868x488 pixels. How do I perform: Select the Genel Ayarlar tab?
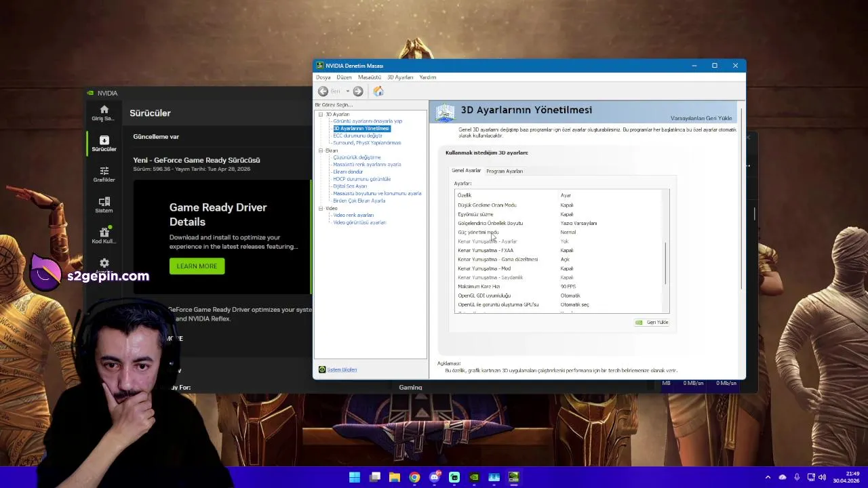click(x=467, y=171)
